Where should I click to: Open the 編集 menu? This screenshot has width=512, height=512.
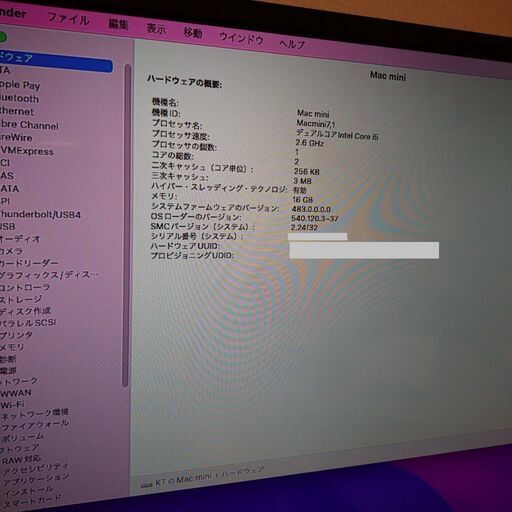point(118,24)
